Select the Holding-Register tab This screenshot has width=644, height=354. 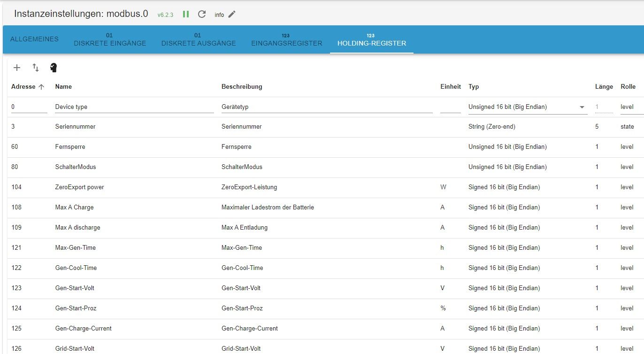(372, 39)
